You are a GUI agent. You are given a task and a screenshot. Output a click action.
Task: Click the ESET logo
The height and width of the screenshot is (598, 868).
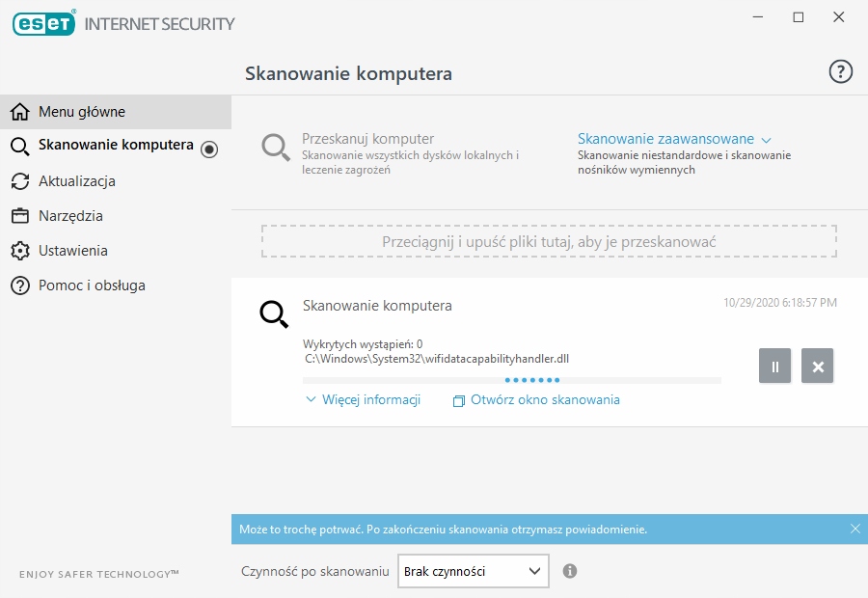click(x=43, y=23)
